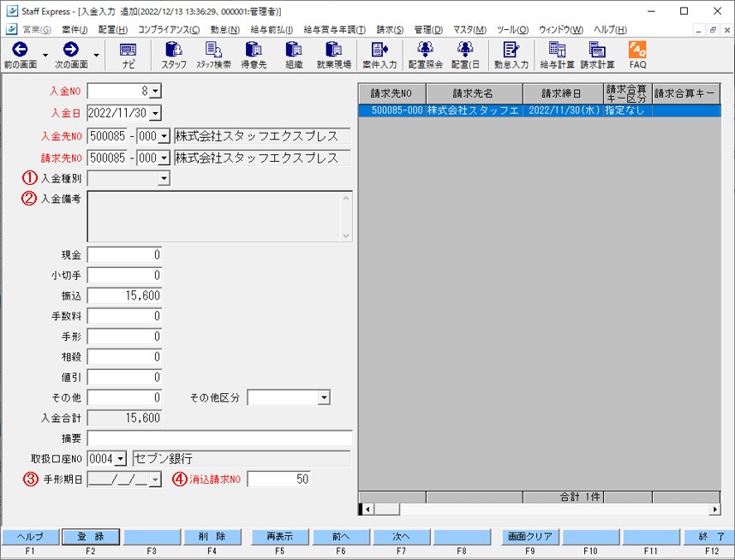
Task: Click the 入金備考 scroll down arrow
Action: pyautogui.click(x=346, y=235)
